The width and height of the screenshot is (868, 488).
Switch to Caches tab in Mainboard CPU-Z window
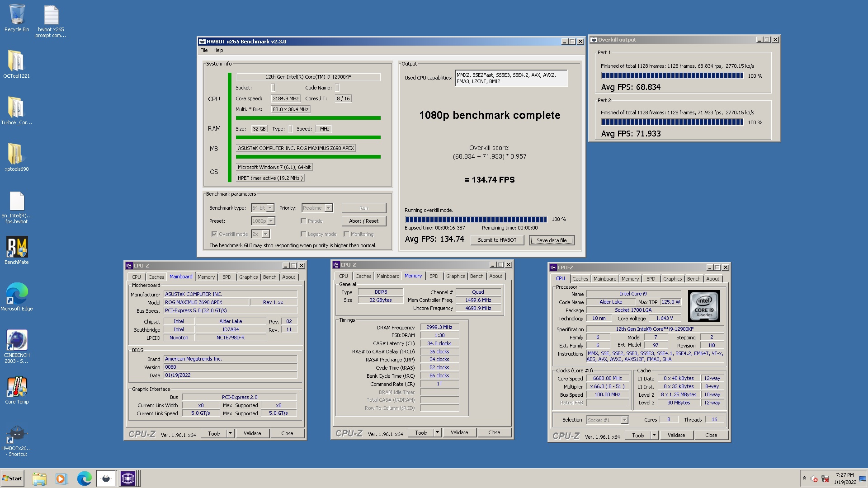(156, 277)
